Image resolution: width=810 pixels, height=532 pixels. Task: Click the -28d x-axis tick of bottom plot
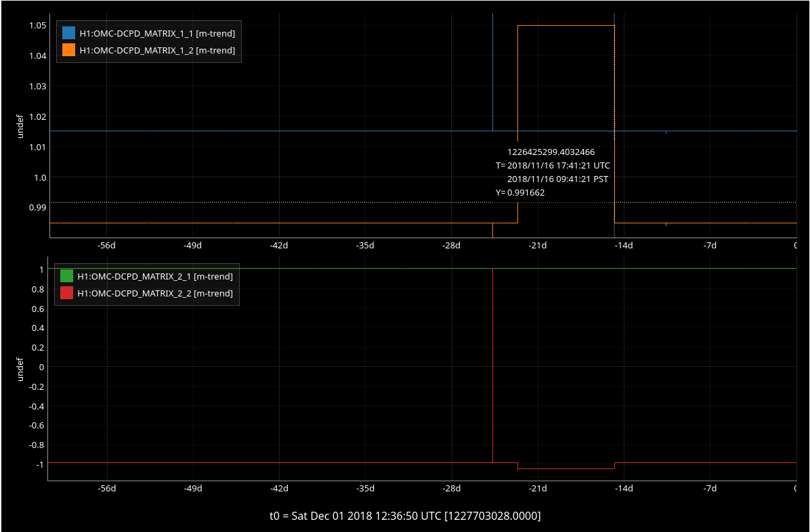[452, 488]
